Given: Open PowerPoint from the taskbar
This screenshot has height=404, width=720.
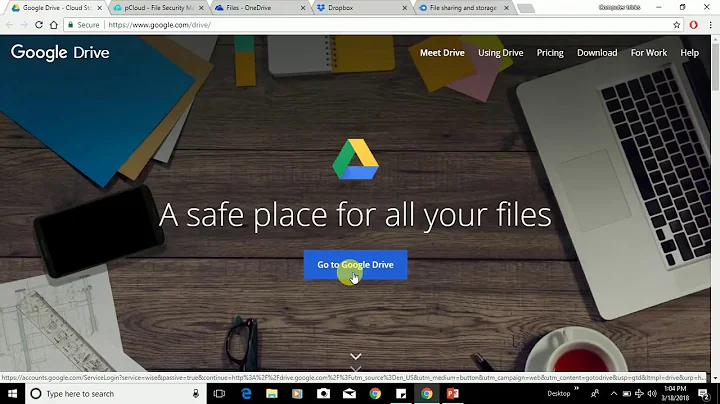Looking at the screenshot, I should 453,393.
